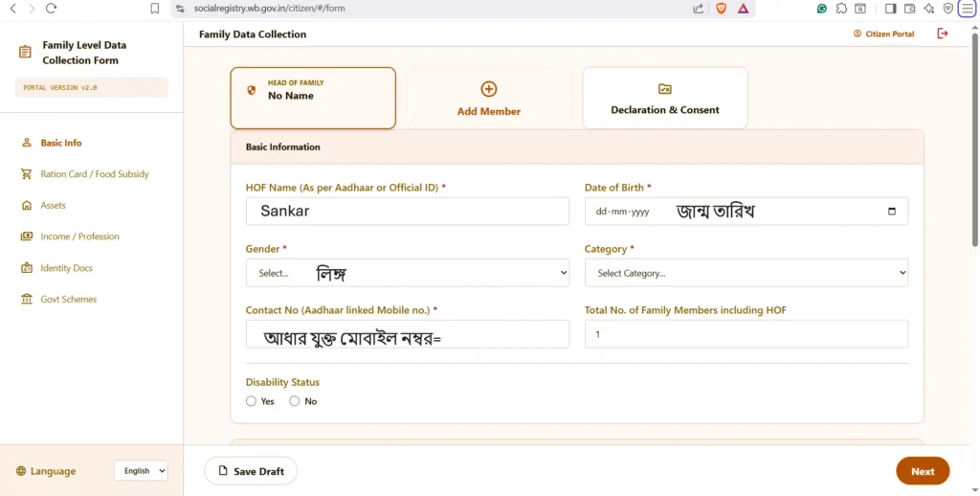Select No for Disability Status
This screenshot has height=496, width=980.
[x=295, y=401]
